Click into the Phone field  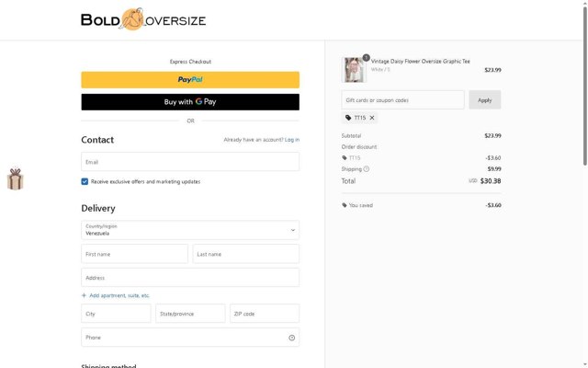point(190,338)
